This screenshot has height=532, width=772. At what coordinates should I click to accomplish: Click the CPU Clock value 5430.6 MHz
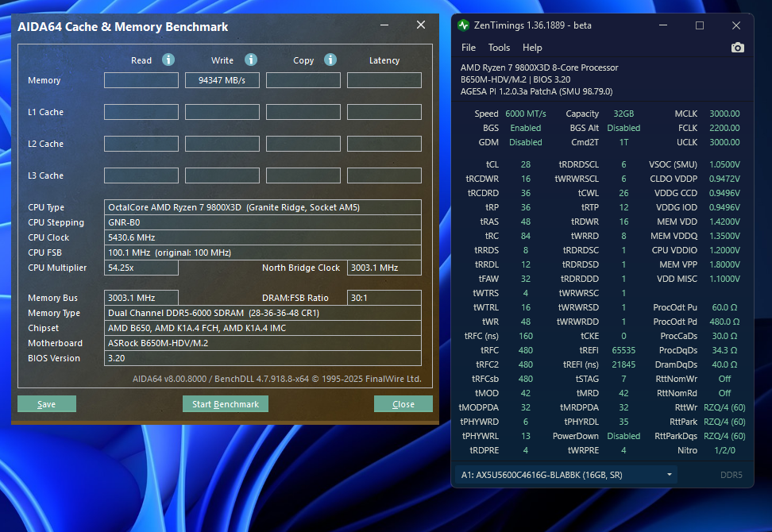pyautogui.click(x=262, y=237)
